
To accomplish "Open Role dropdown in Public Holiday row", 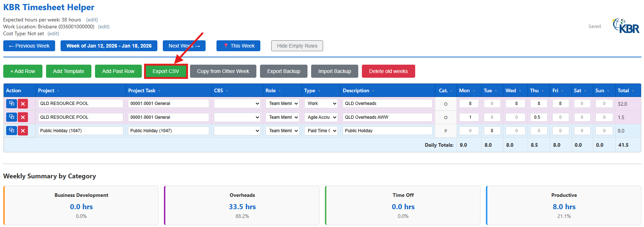I will [282, 131].
